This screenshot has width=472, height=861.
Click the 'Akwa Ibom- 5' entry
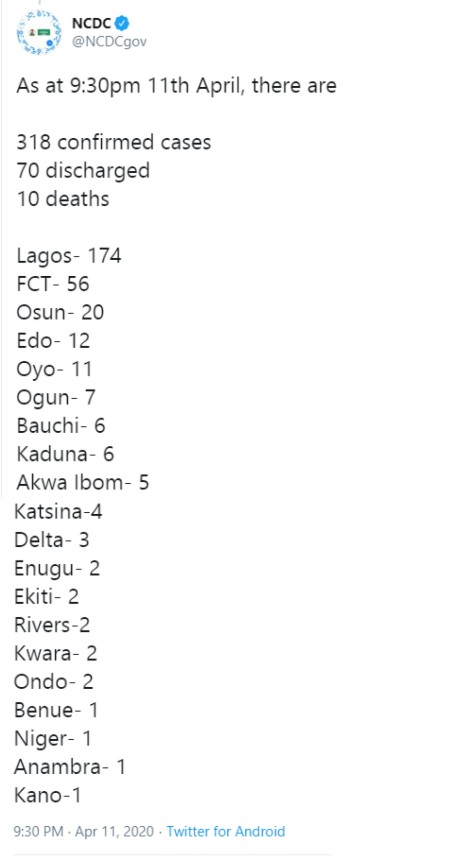[82, 483]
